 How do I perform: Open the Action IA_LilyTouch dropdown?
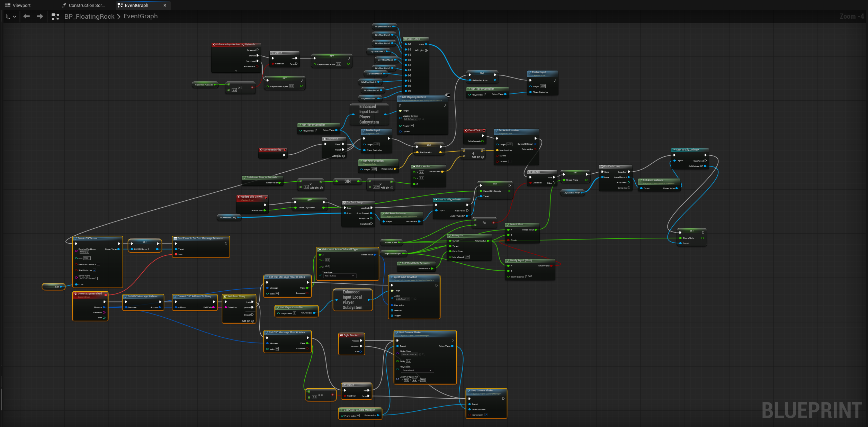click(402, 299)
